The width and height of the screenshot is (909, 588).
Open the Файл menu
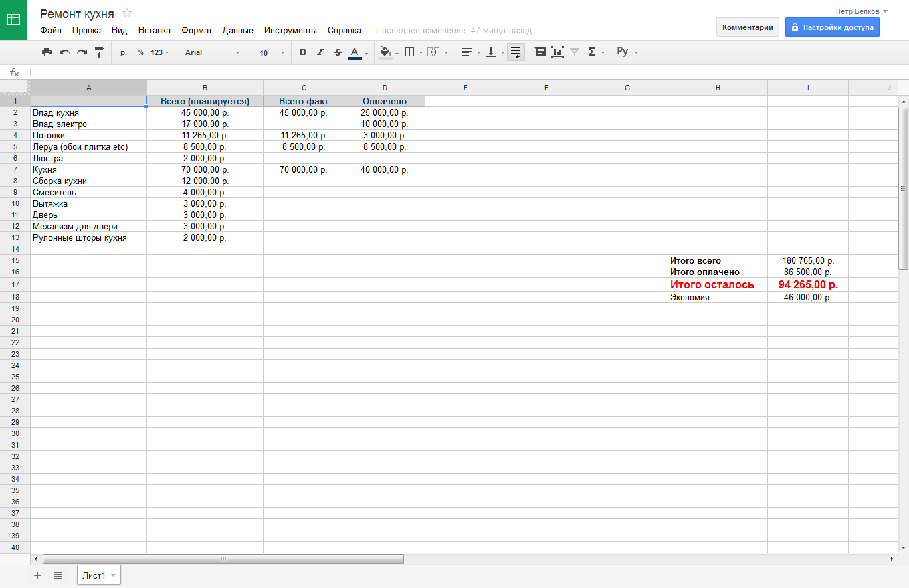tap(51, 30)
